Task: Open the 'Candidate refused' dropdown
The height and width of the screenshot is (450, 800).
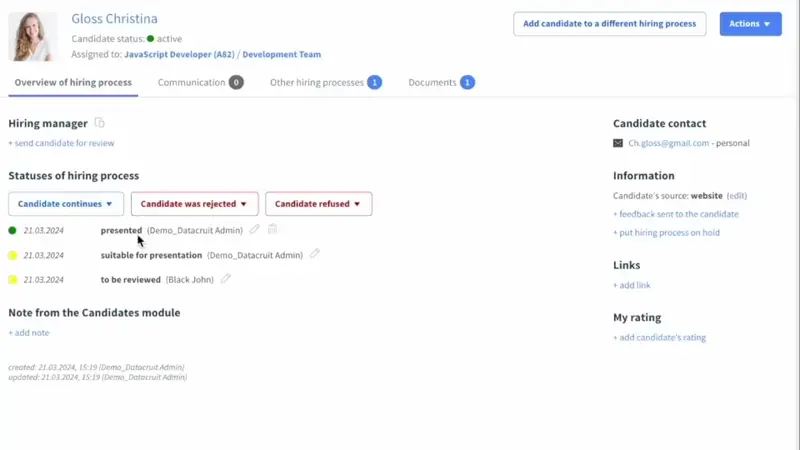Action: 318,204
